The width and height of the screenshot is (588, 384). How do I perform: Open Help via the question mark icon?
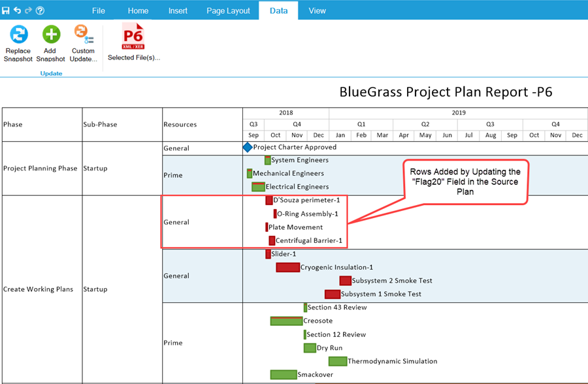(41, 10)
